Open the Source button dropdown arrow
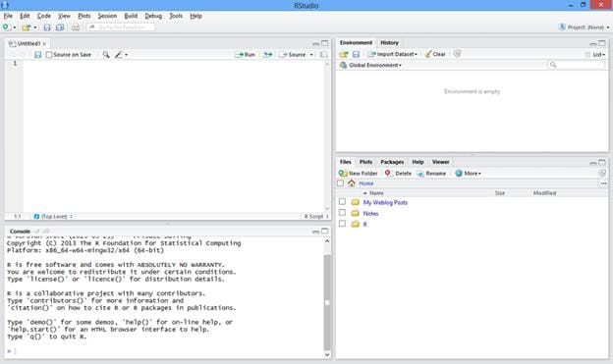Image resolution: width=613 pixels, height=364 pixels. pos(311,55)
